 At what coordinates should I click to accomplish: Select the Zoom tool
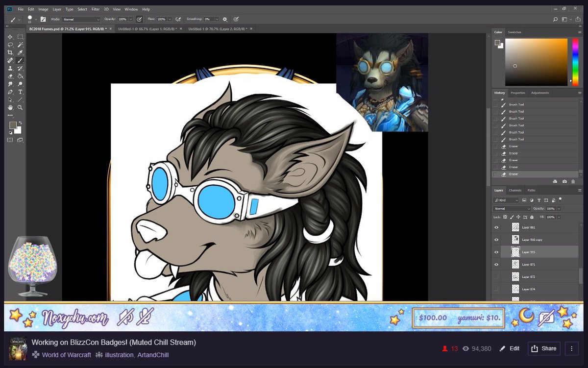[x=20, y=107]
